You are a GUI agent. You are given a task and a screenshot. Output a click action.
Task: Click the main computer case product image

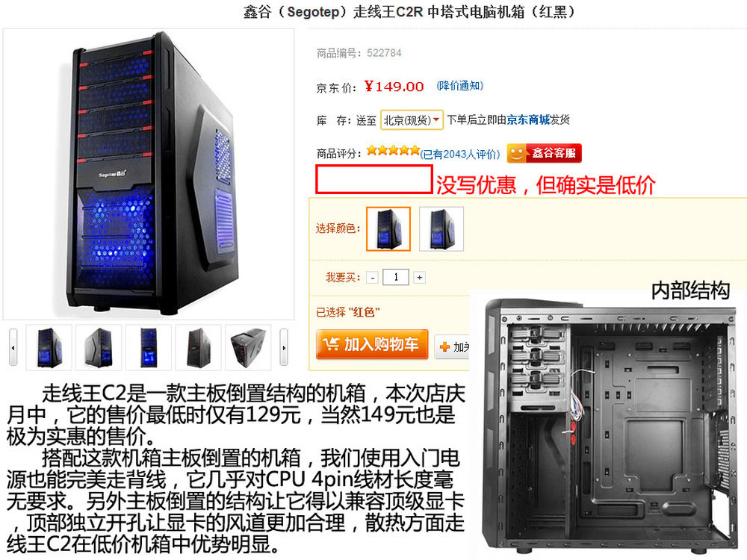(x=149, y=174)
